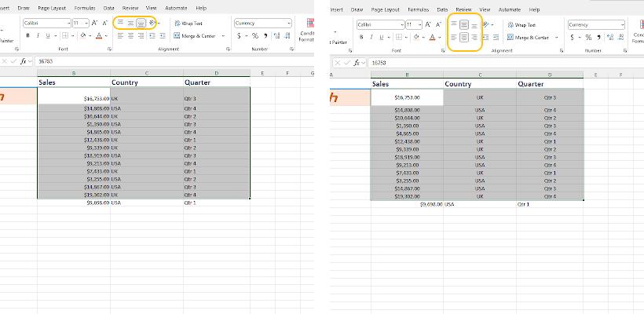Image resolution: width=644 pixels, height=314 pixels.
Task: Click Comma Style icon in left window
Action: (x=266, y=35)
